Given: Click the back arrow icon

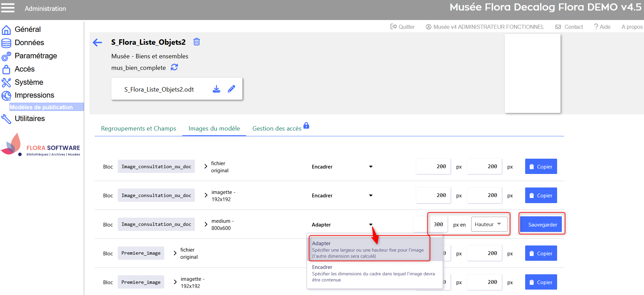Looking at the screenshot, I should coord(97,42).
